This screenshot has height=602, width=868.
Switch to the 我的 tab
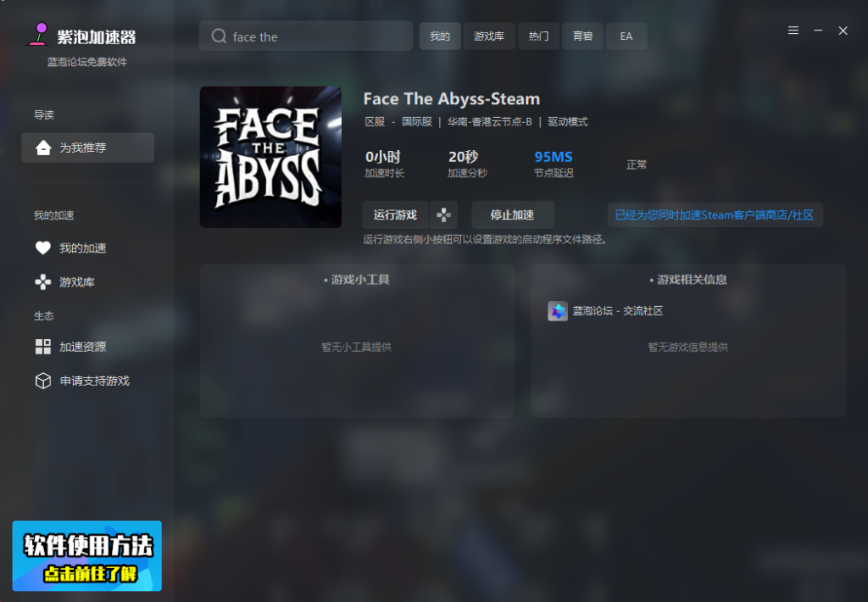pos(440,36)
